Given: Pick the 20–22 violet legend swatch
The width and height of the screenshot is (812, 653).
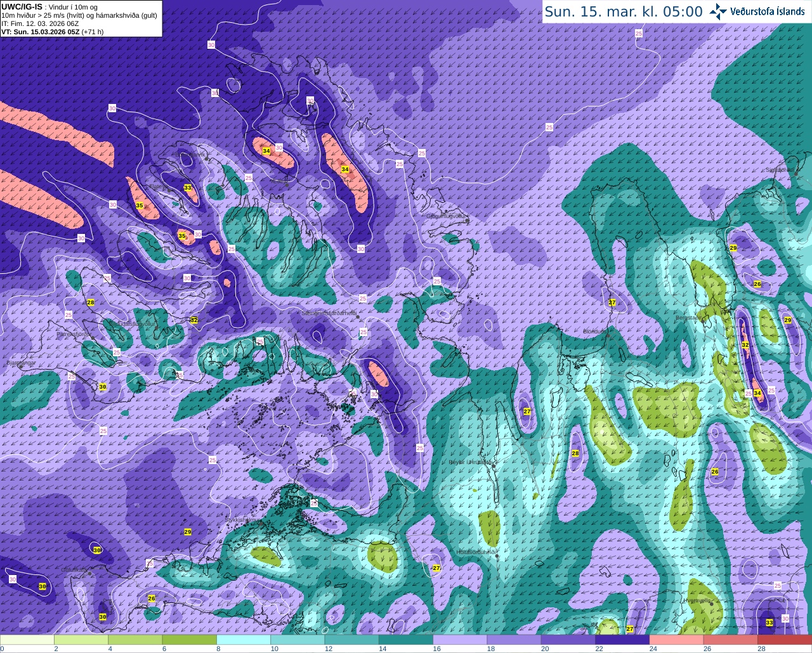Looking at the screenshot, I should click(568, 640).
